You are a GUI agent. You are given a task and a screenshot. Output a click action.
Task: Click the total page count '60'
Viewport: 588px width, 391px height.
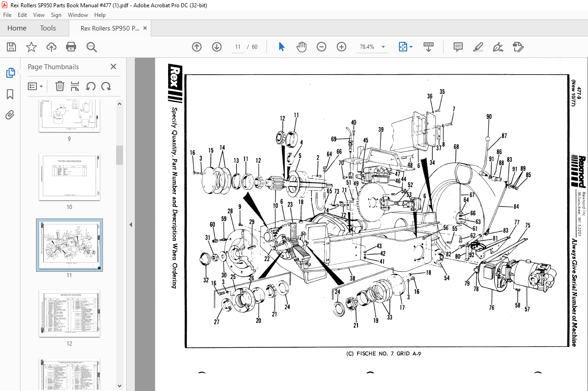tap(255, 47)
